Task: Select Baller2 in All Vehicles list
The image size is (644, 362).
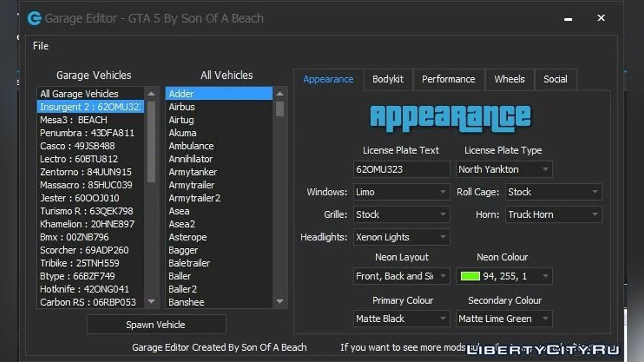Action: pos(219,289)
